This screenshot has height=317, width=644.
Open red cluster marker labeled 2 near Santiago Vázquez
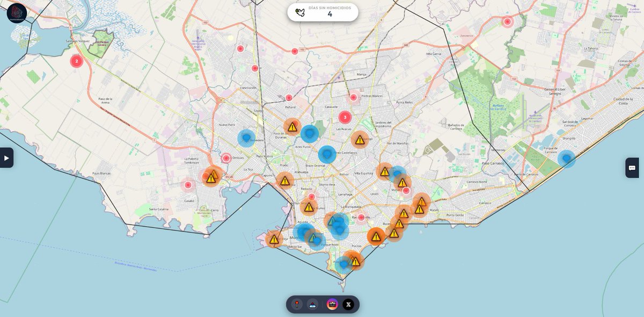click(x=77, y=61)
